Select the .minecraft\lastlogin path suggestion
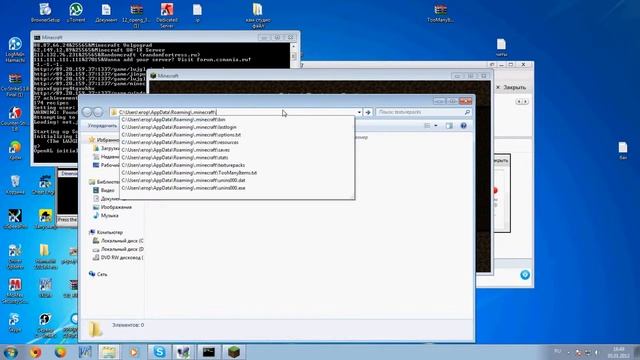640x360 pixels. (x=237, y=127)
